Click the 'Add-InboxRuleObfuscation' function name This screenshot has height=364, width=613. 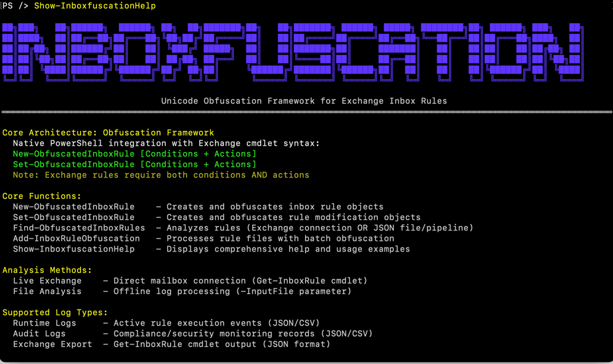tap(76, 239)
